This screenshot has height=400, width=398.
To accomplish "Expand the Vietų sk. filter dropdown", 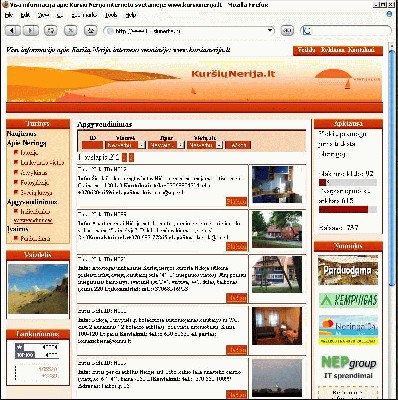I will pos(219,145).
